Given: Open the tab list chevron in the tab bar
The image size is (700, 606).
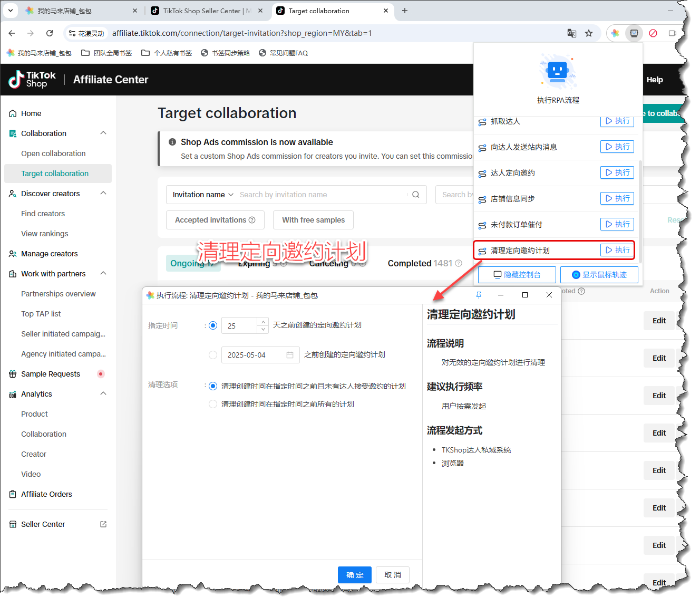Looking at the screenshot, I should tap(11, 11).
